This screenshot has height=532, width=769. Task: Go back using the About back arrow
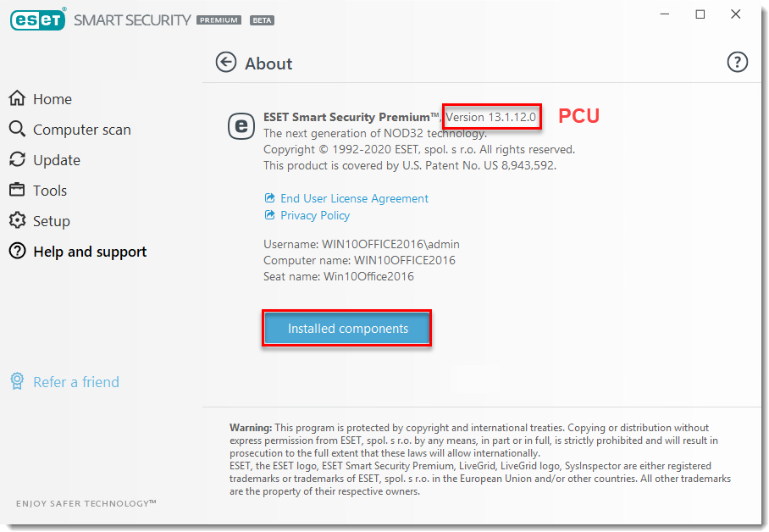(225, 62)
